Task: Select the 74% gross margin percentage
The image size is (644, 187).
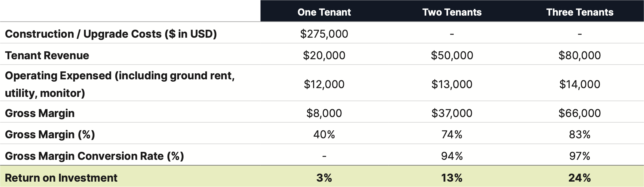Action: tap(452, 135)
